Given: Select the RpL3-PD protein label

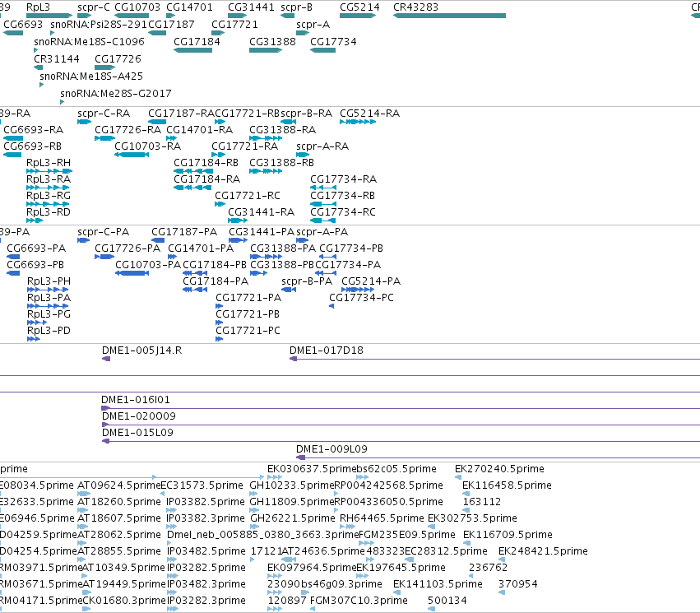Looking at the screenshot, I should coord(49,331).
